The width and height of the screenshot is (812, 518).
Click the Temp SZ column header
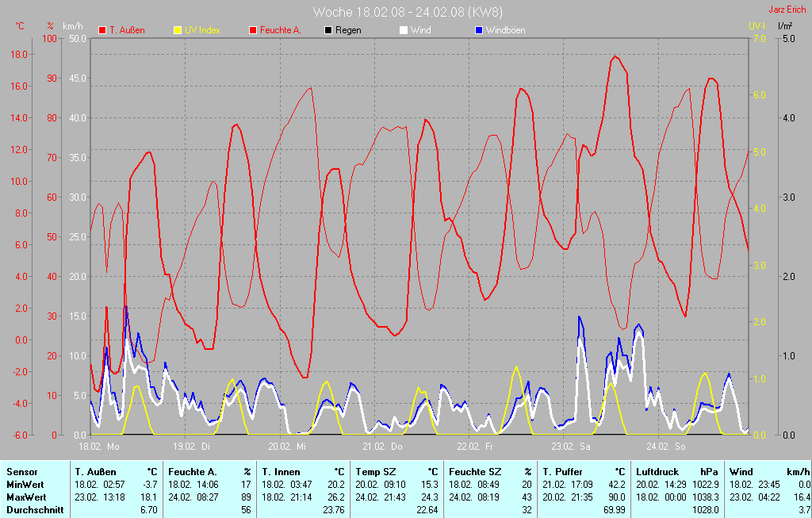point(376,472)
